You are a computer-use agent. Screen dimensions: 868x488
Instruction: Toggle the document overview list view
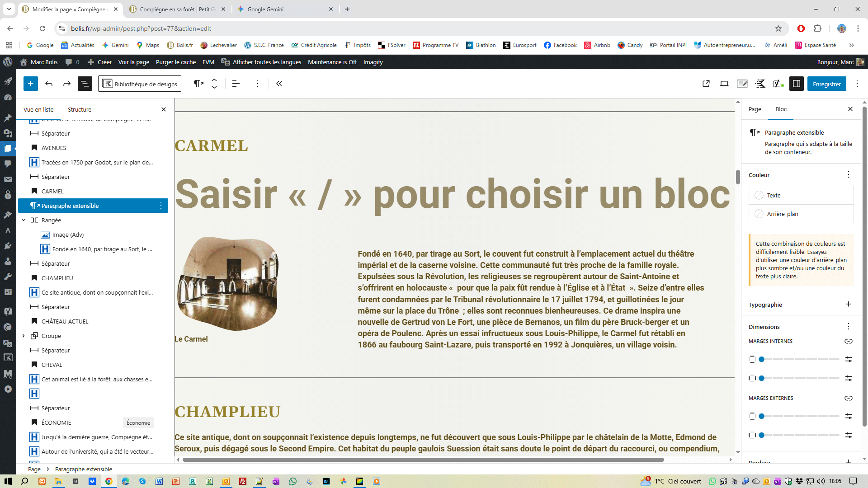pos(85,84)
